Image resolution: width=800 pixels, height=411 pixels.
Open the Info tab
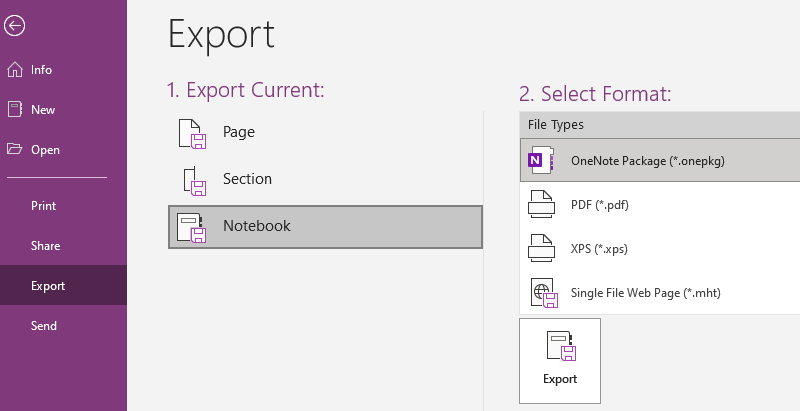63,70
